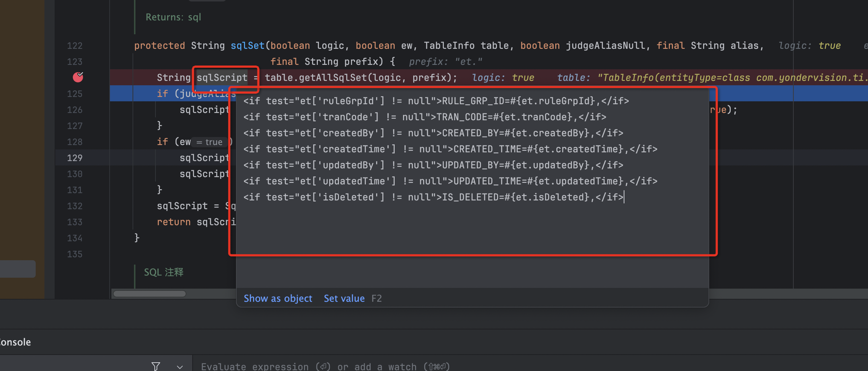
Task: Toggle the breakpoint on the sqlScript line
Action: (78, 77)
